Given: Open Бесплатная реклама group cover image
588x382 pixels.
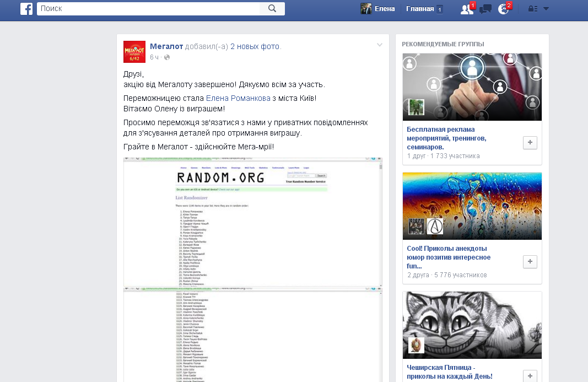Looking at the screenshot, I should pos(472,87).
